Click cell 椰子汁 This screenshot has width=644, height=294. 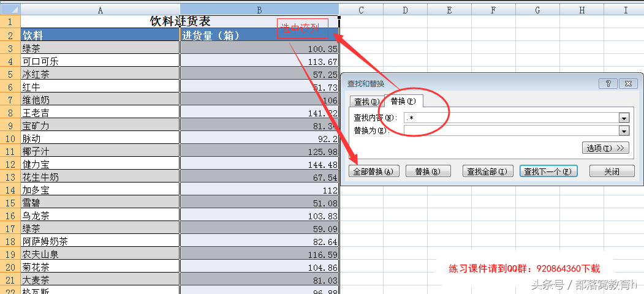100,151
